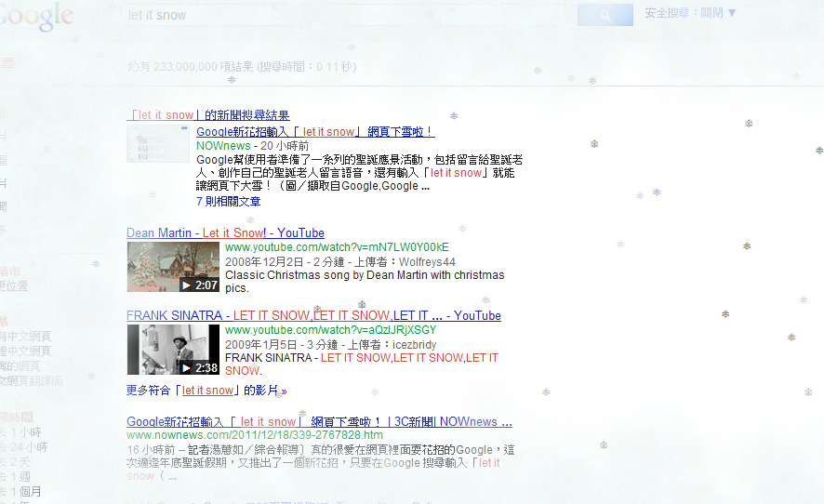The height and width of the screenshot is (504, 824).
Task: Select the 網頁翻譯版 sidebar filter
Action: tap(31, 380)
